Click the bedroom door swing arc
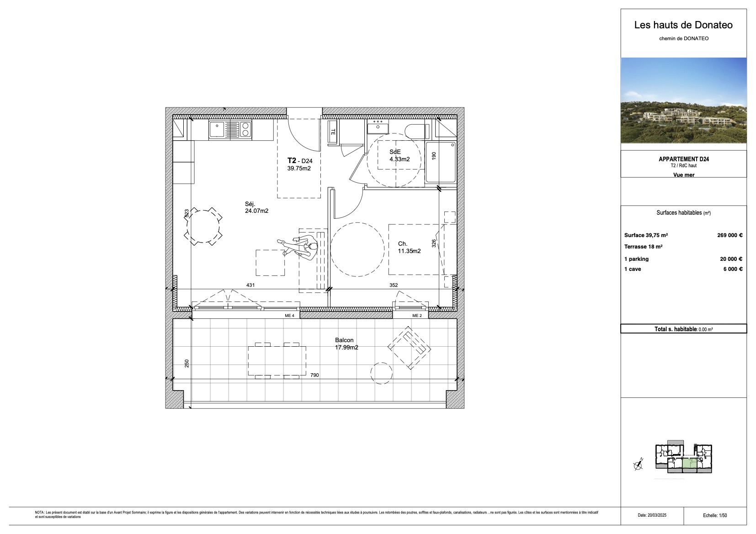The height and width of the screenshot is (534, 756). coord(349,203)
